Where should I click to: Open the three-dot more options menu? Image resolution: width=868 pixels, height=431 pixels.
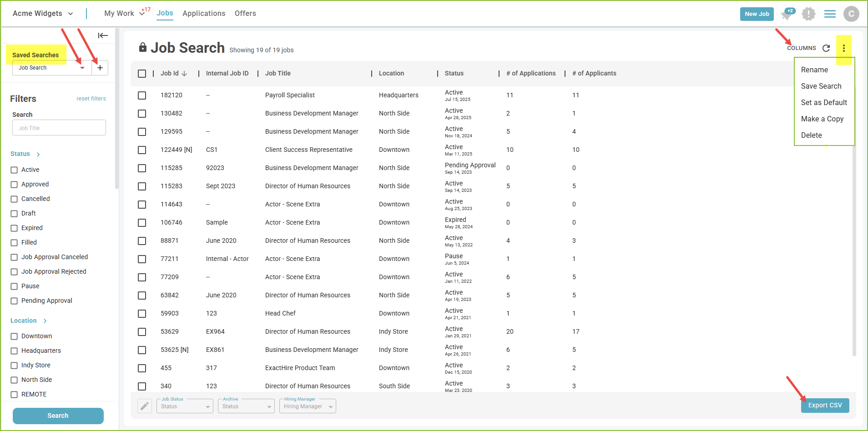843,48
